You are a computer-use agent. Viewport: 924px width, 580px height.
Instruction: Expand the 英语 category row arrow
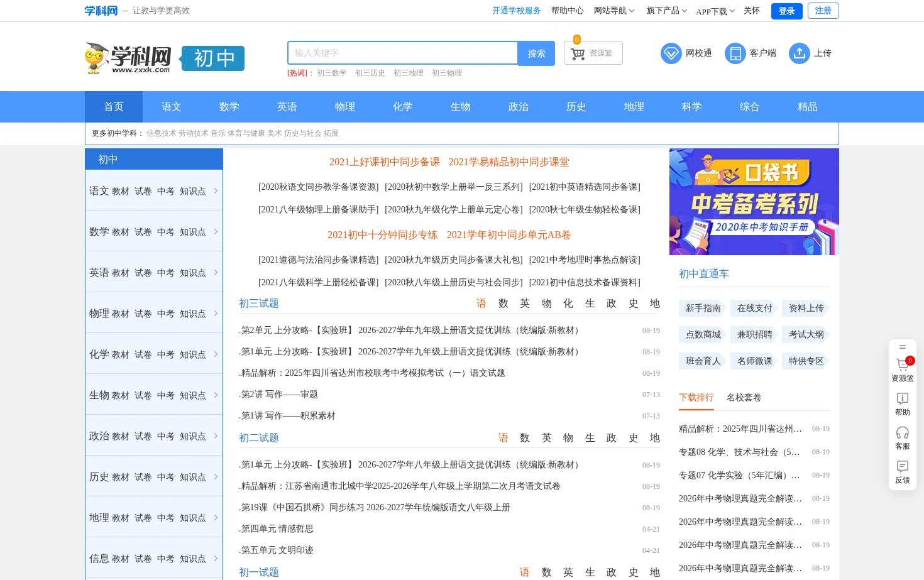coord(216,272)
